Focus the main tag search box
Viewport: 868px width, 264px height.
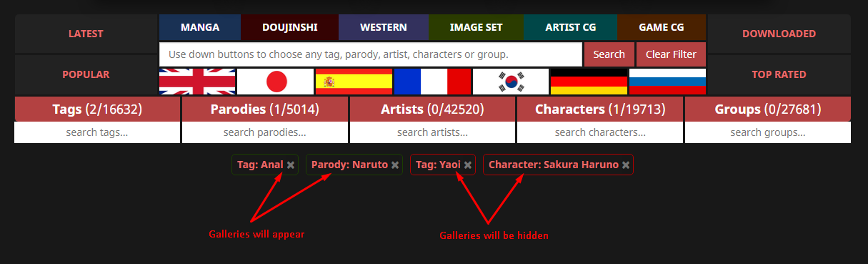tap(371, 54)
